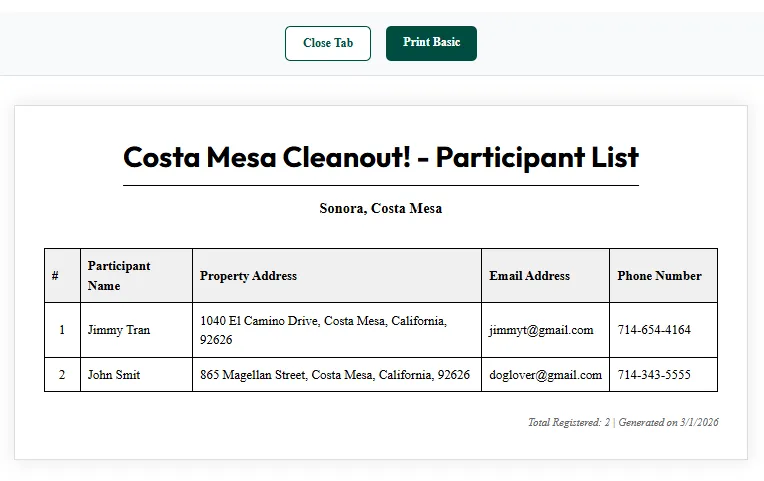Viewport: 764px width, 481px height.
Task: Click row number 2 cell
Action: pos(62,375)
